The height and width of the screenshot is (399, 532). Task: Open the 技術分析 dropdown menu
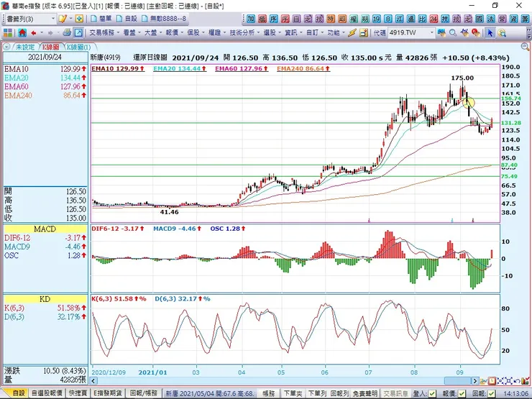coord(244,32)
